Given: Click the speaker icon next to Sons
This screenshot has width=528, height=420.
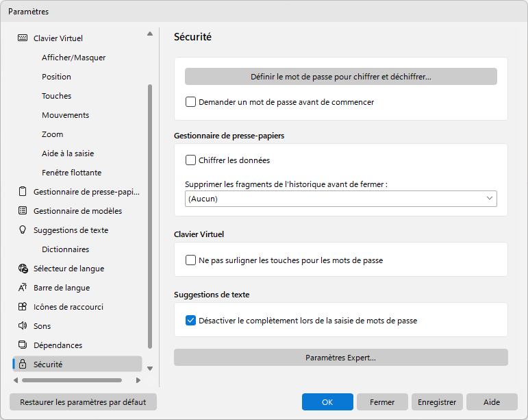Looking at the screenshot, I should pos(23,325).
